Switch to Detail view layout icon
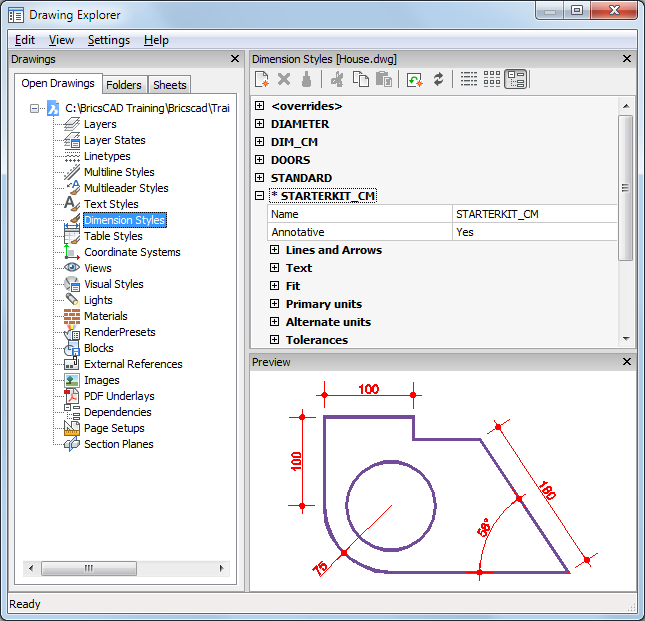 coord(468,79)
